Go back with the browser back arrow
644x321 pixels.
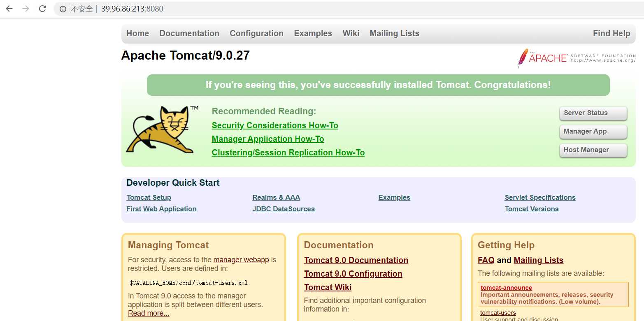coord(9,9)
